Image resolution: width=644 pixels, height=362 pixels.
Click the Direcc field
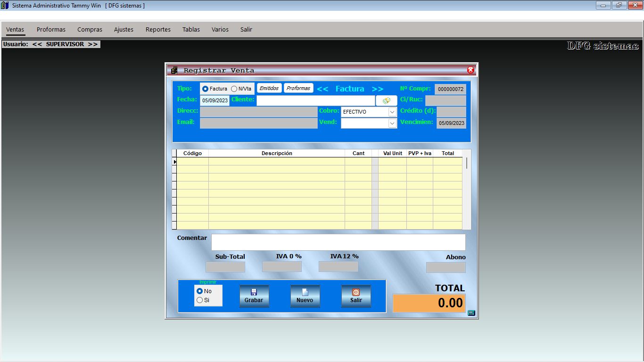pyautogui.click(x=259, y=112)
